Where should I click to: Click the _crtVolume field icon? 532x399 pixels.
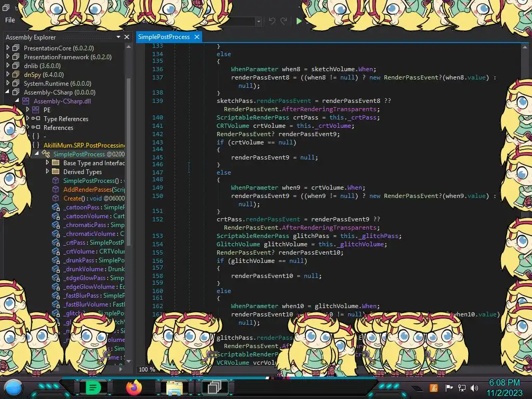coord(56,251)
